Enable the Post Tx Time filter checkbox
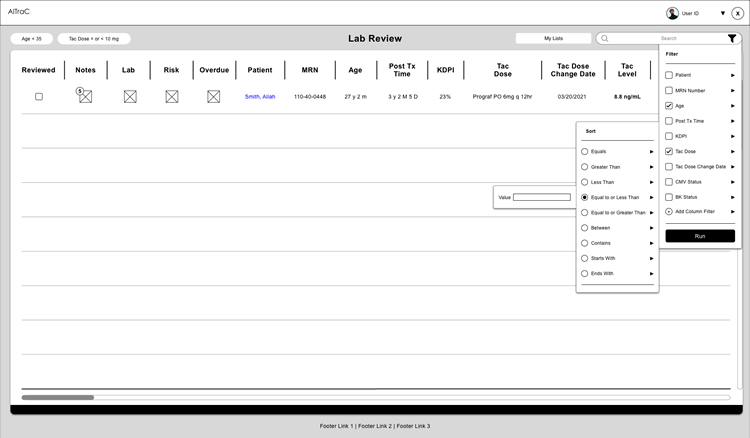 pyautogui.click(x=669, y=121)
